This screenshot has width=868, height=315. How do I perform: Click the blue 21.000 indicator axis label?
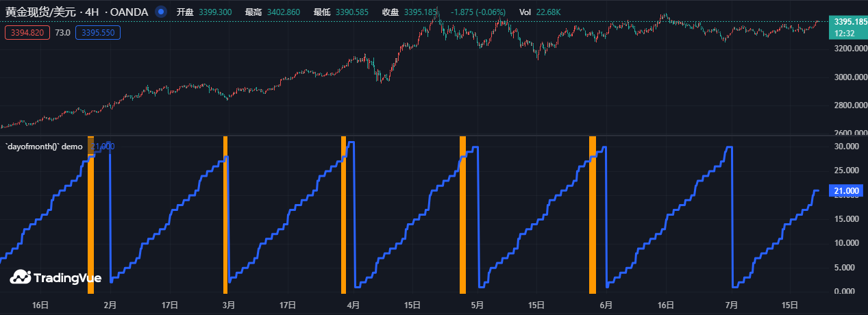point(847,191)
